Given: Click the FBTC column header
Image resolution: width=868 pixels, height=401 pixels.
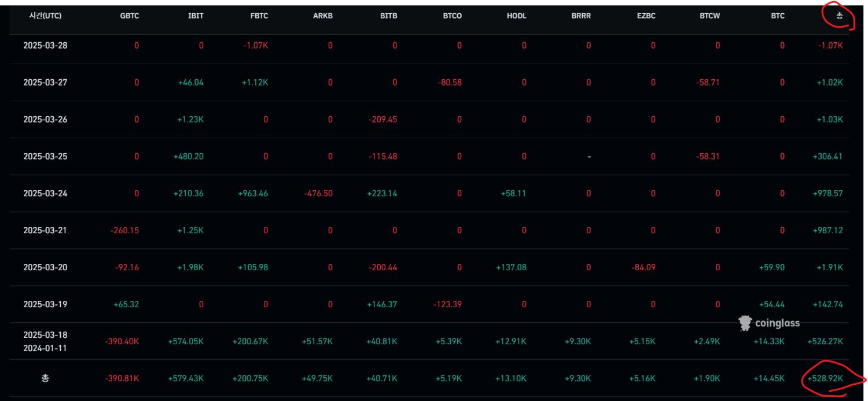Looking at the screenshot, I should pyautogui.click(x=259, y=16).
